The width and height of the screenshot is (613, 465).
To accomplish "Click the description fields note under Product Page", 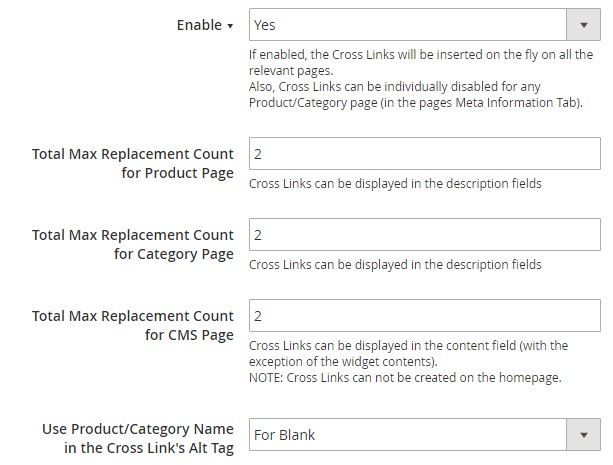I will click(395, 183).
